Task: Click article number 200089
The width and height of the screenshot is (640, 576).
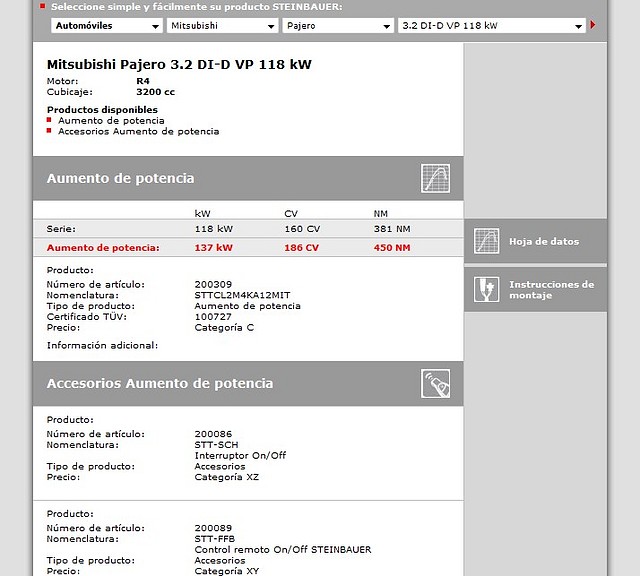Action: pos(213,528)
